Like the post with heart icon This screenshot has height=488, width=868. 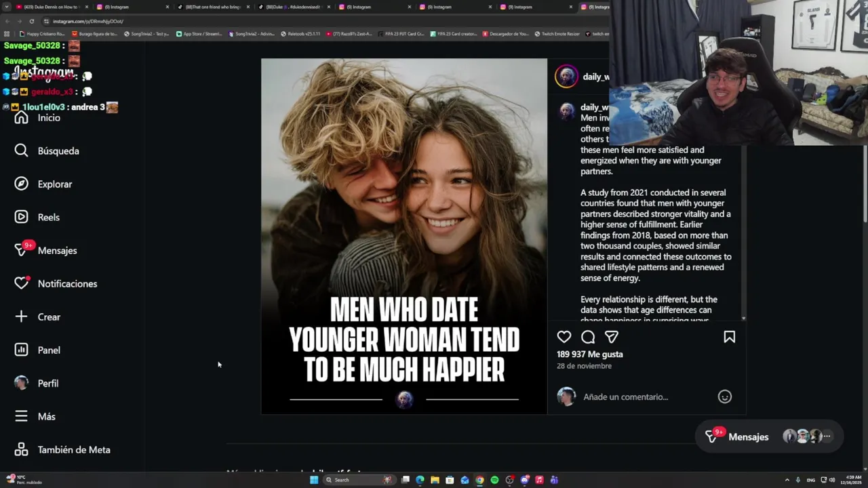(564, 337)
